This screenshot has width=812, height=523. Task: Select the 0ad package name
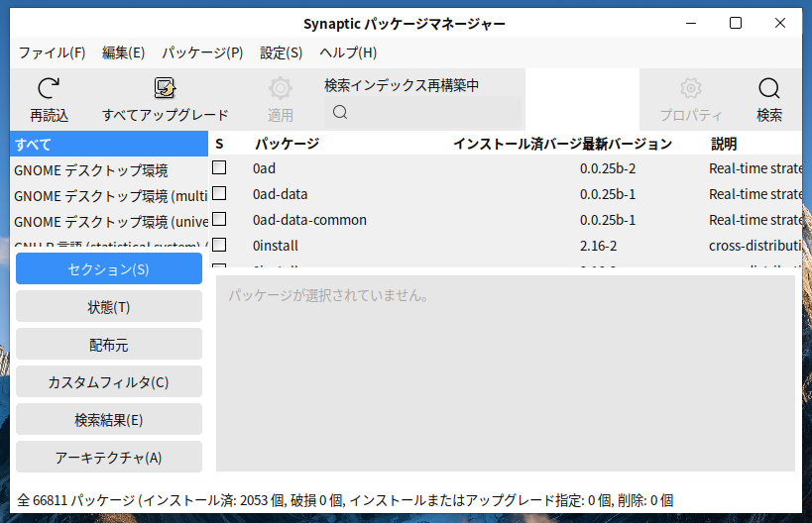[x=264, y=168]
